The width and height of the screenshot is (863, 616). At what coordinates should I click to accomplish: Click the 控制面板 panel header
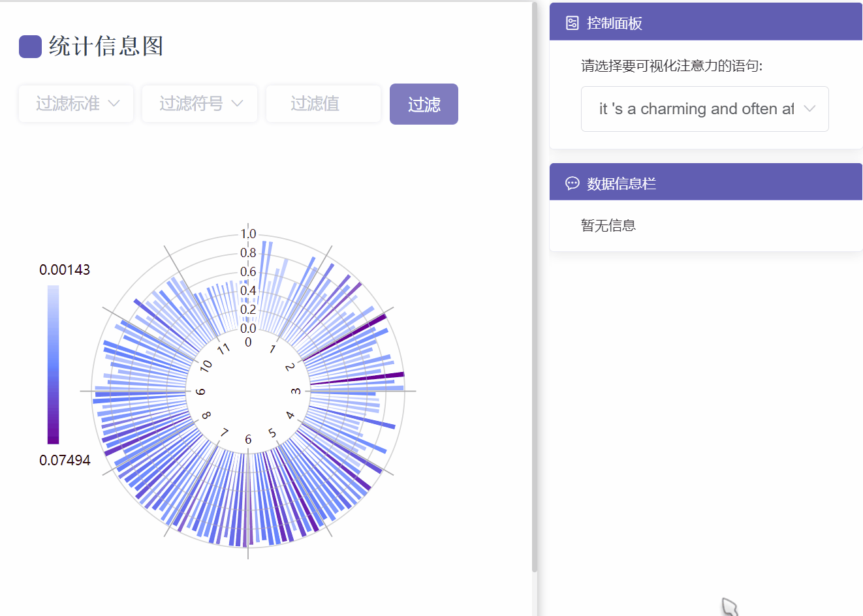(706, 22)
